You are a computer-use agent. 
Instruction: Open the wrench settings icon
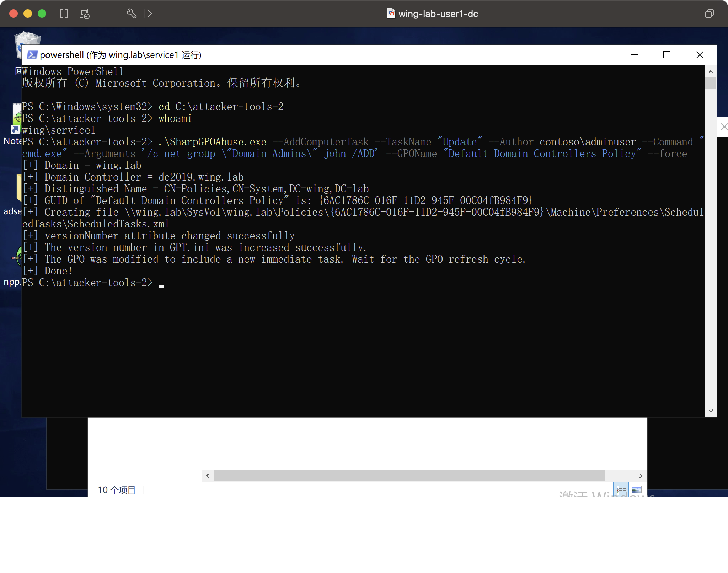132,14
